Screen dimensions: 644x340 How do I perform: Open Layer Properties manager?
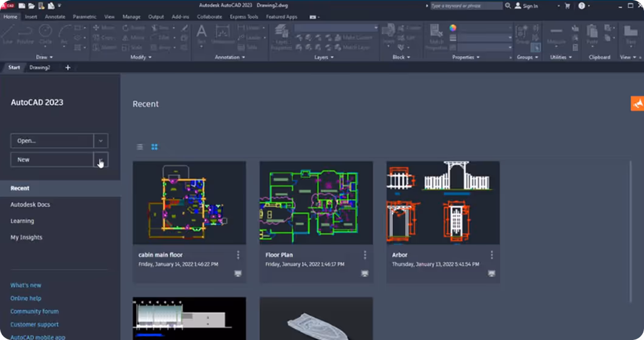[x=281, y=36]
